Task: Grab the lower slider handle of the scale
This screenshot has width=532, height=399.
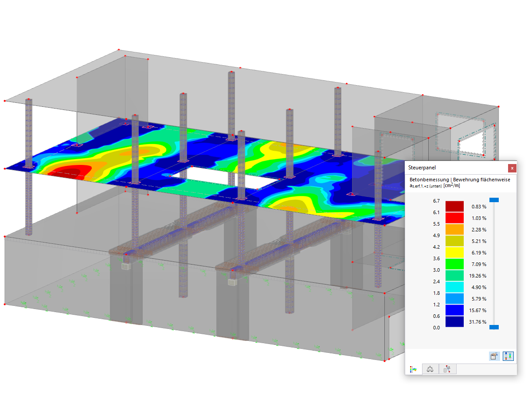Action: pyautogui.click(x=494, y=327)
